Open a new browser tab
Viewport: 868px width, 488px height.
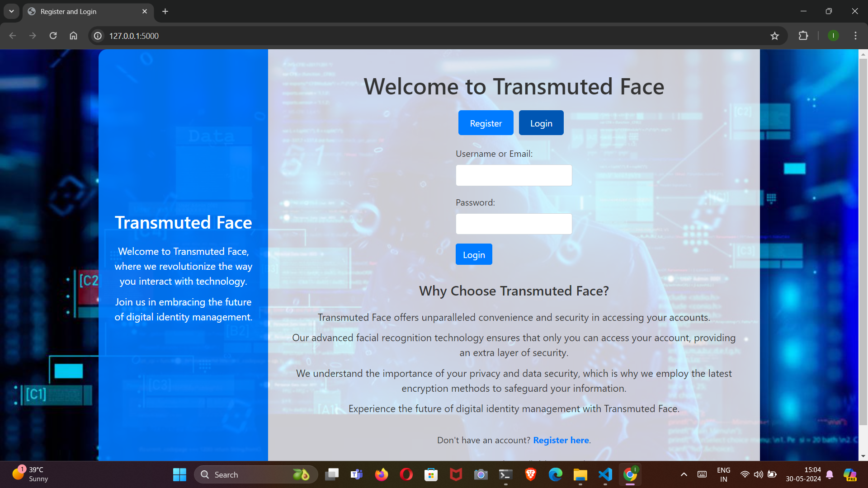point(165,11)
